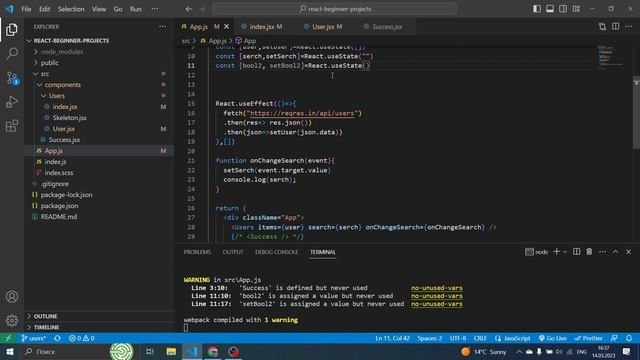
Task: Close the App.js editor tab
Action: [227, 27]
